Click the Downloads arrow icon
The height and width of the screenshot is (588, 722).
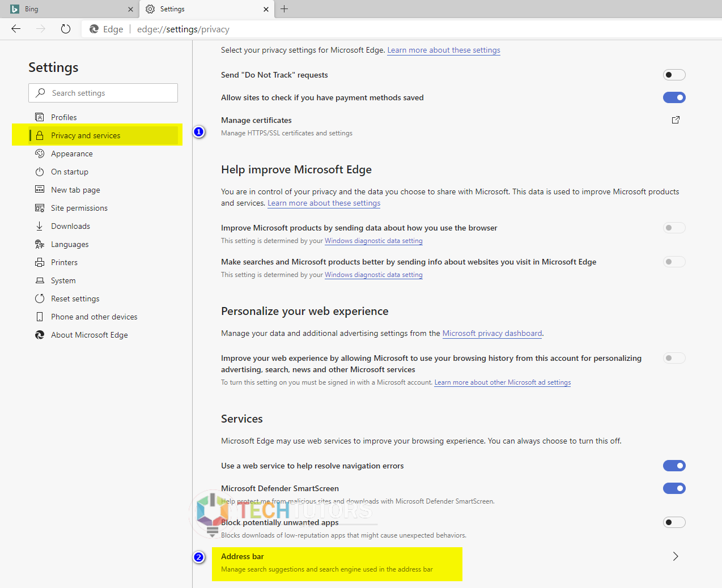click(x=40, y=226)
